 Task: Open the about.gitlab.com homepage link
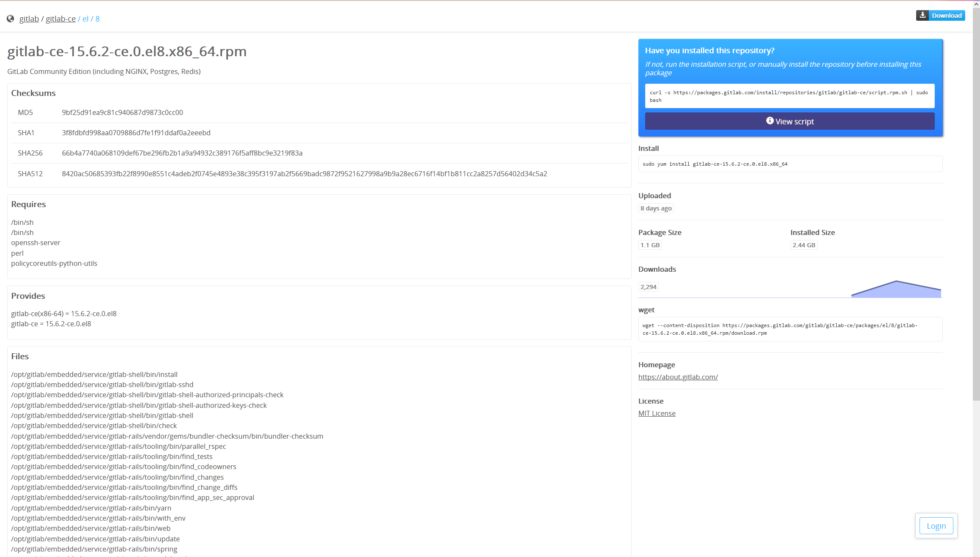678,377
